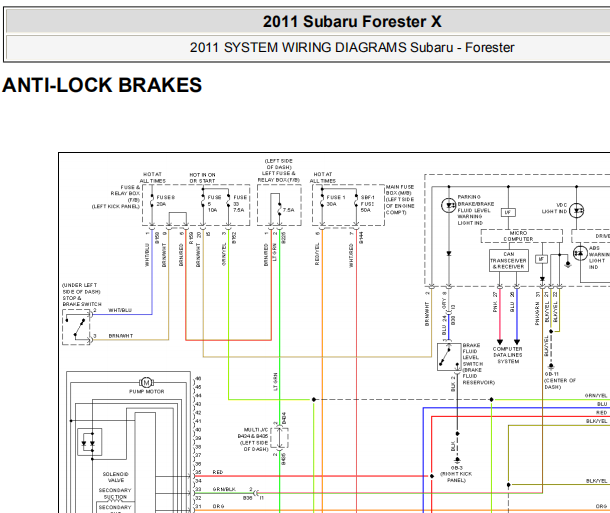Select the 'COMPUTER DATA LINES SYSTEM' label

click(508, 355)
